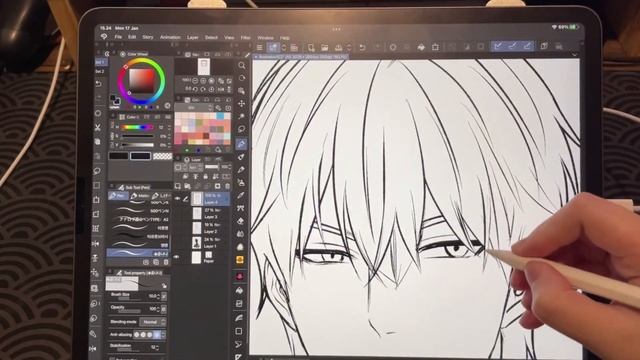Screen dimensions: 640x360
Task: Click the New canvas icon in command bar
Action: [x=311, y=47]
